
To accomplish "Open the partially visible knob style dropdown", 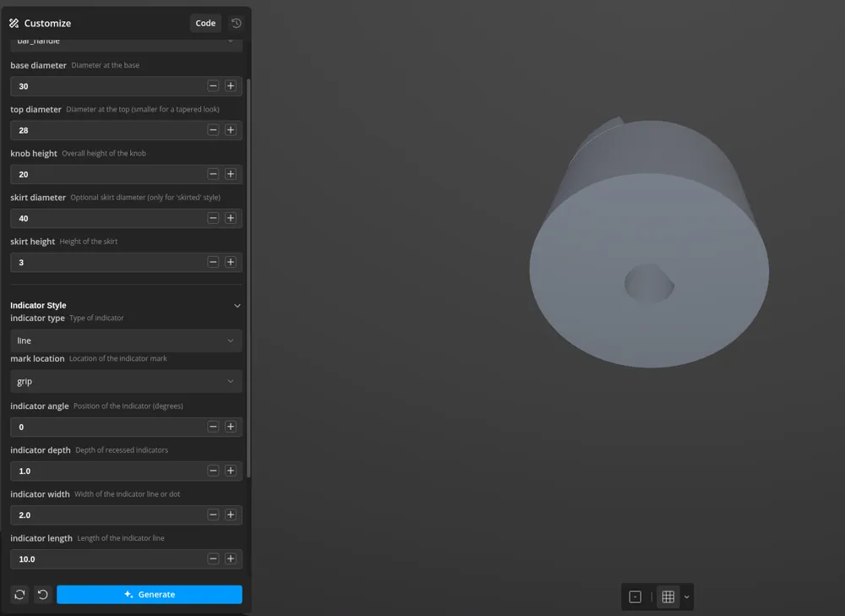I will (126, 45).
